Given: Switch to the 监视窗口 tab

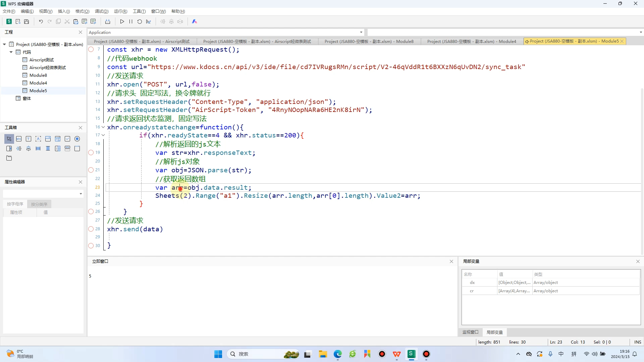Looking at the screenshot, I should [x=471, y=332].
